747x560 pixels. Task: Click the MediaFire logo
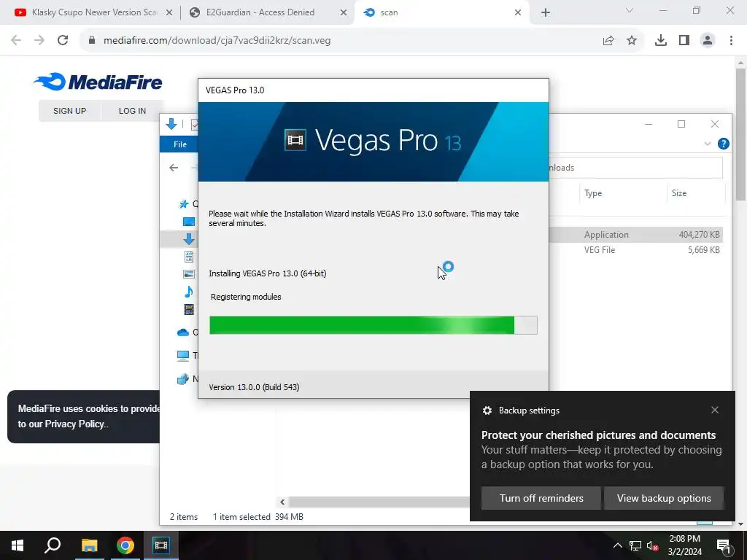tap(98, 82)
